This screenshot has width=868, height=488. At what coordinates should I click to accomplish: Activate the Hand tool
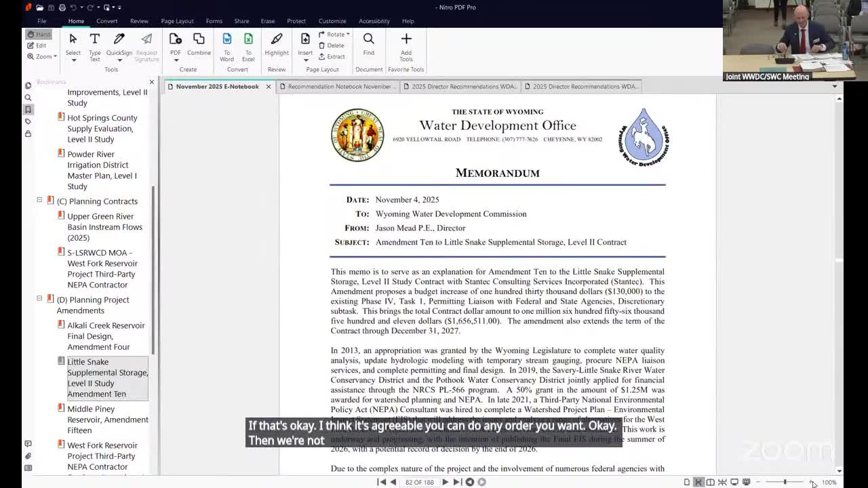pyautogui.click(x=38, y=33)
